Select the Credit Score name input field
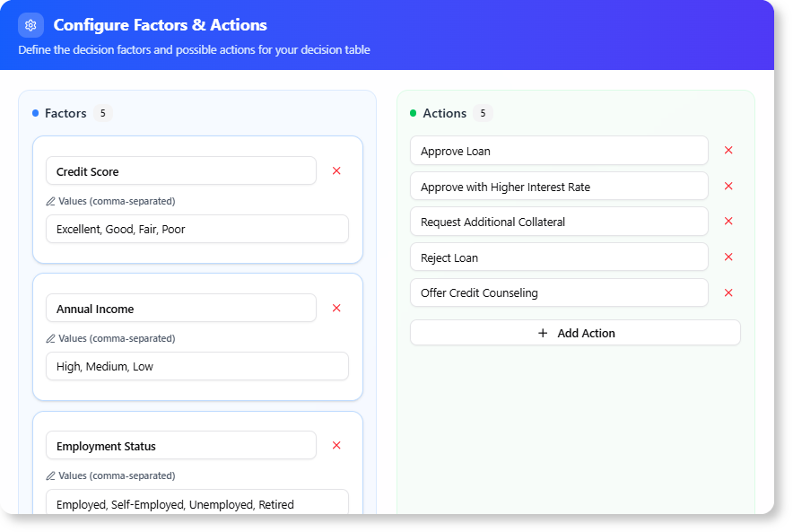 point(180,170)
